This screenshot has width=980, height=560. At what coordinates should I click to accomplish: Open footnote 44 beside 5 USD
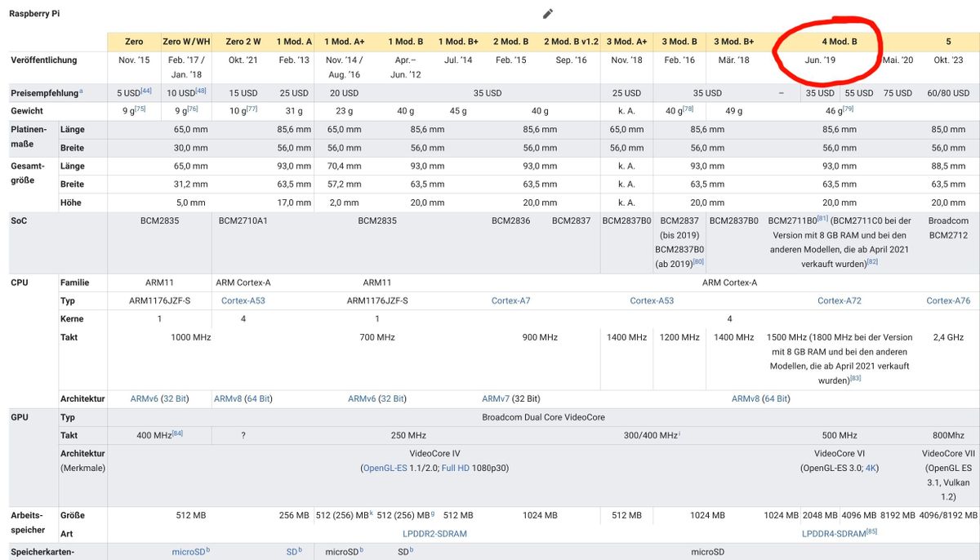[x=145, y=90]
